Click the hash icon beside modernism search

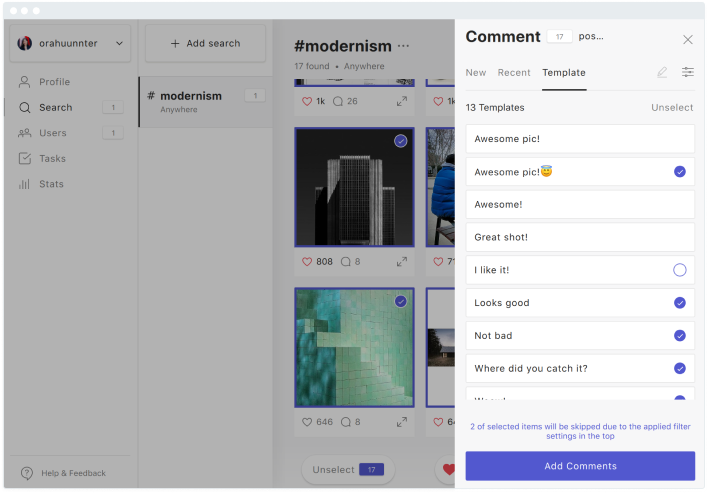(151, 96)
